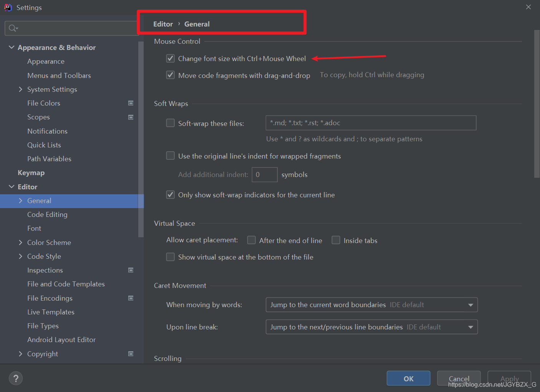
Task: Open Keymap settings page
Action: [31, 173]
